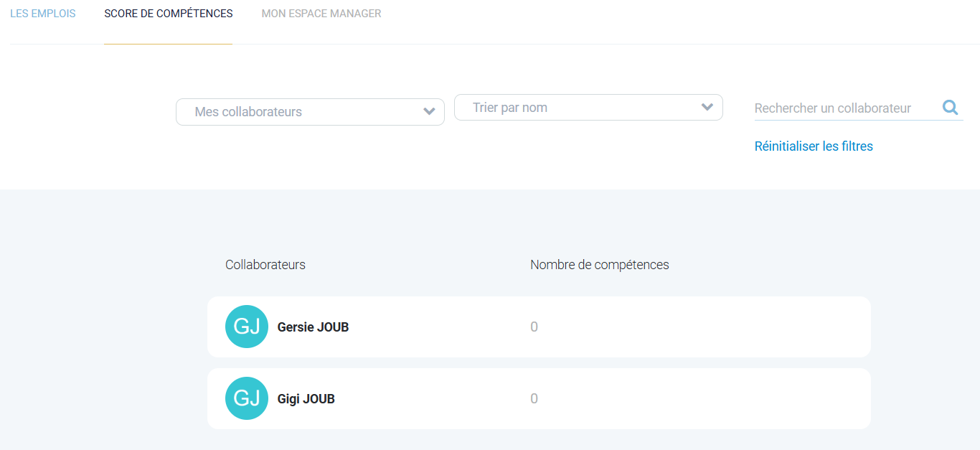Viewport: 980px width, 450px height.
Task: Click Gigi JOUB's competence count value
Action: [x=534, y=399]
